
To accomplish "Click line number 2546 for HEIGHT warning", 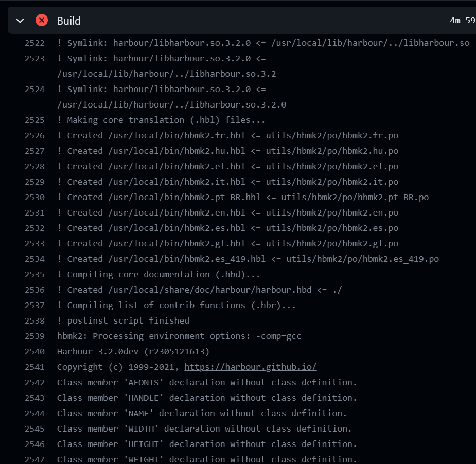I will (34, 444).
